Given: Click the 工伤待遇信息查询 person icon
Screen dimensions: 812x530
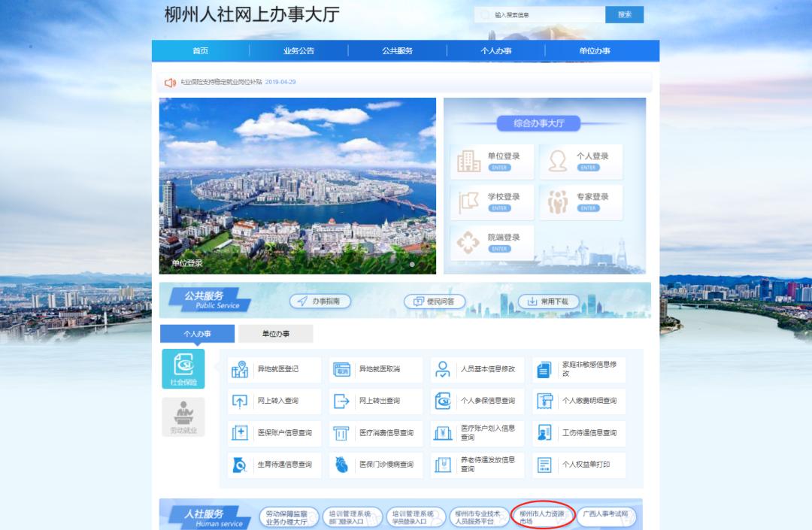Looking at the screenshot, I should (x=543, y=433).
